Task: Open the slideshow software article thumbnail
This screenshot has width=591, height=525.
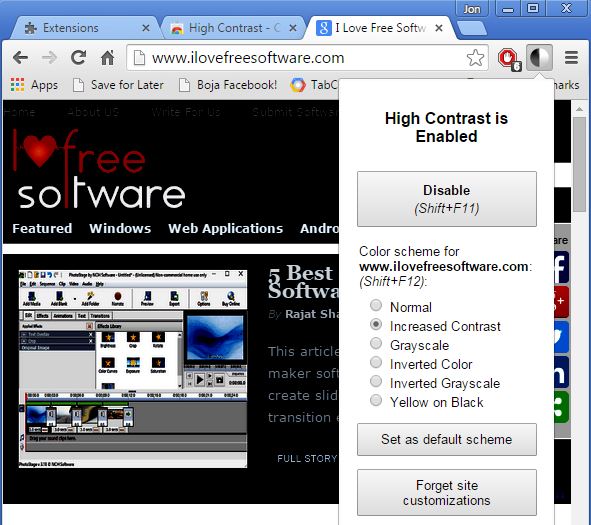Action: point(133,369)
